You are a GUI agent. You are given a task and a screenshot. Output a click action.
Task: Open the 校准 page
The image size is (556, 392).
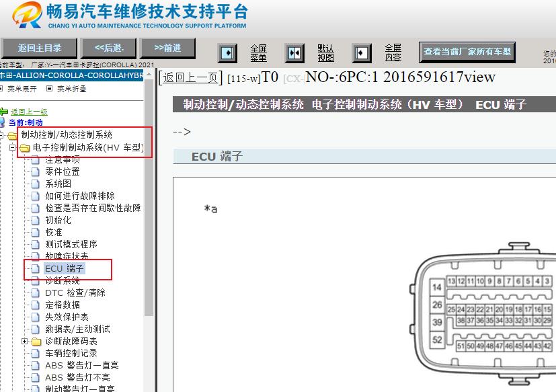[x=54, y=232]
